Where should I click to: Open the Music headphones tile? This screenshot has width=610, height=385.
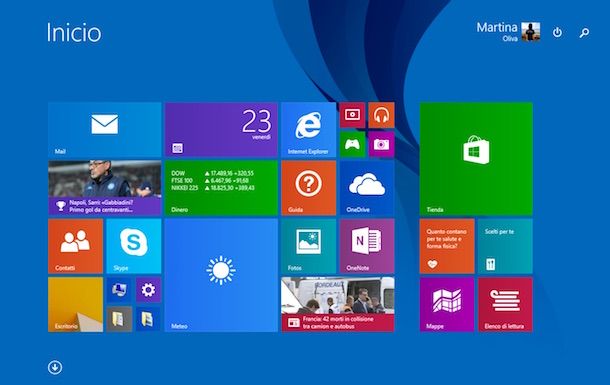(x=381, y=115)
